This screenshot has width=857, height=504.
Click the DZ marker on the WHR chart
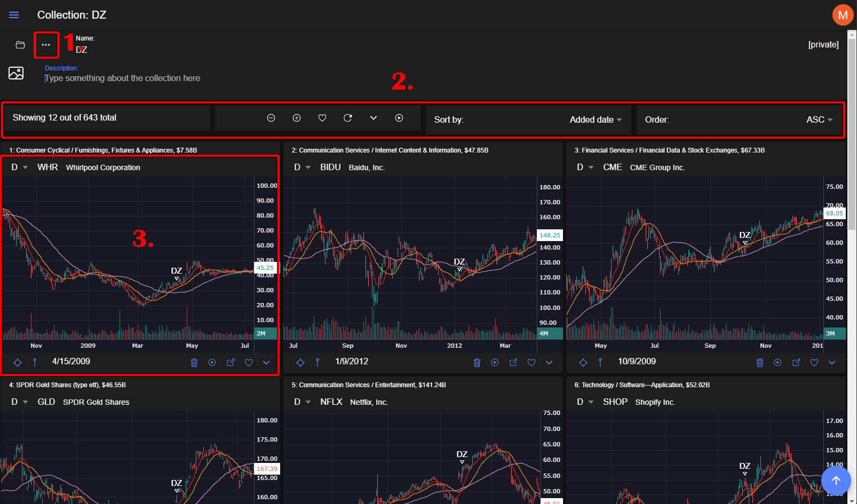(177, 273)
